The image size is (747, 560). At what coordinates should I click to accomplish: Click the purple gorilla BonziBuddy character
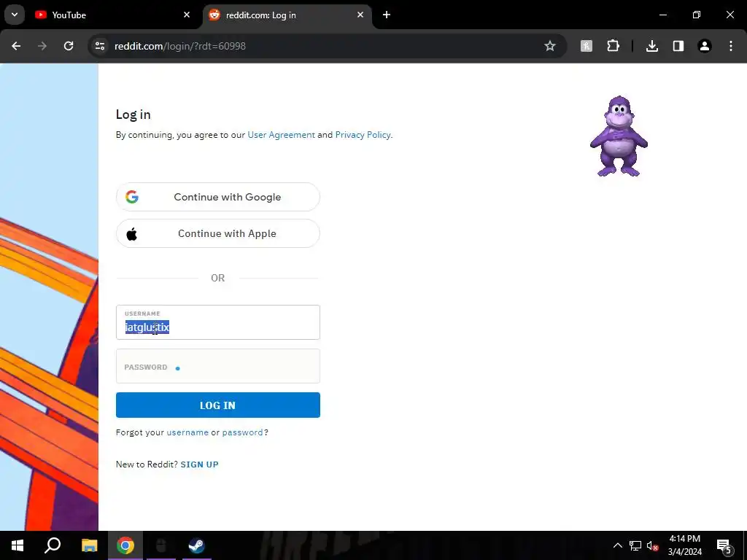[x=619, y=136]
